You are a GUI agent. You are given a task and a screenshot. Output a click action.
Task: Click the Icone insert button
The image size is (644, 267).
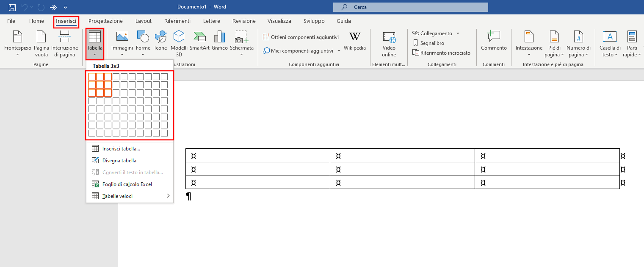(x=160, y=42)
